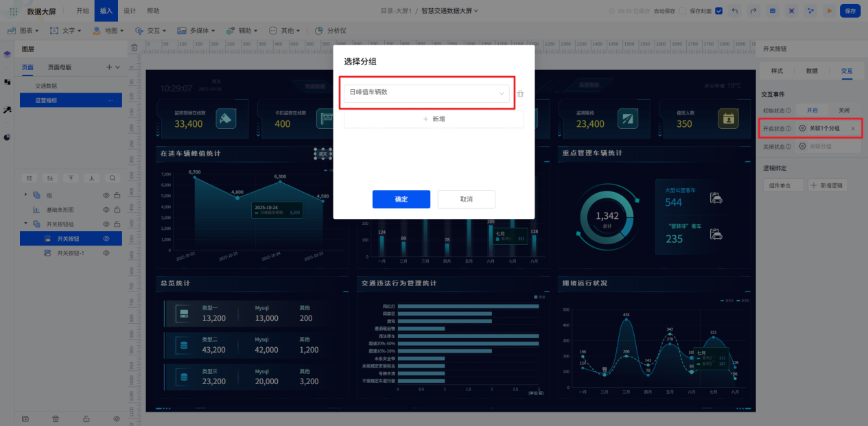Click the plus icon to add a page
This screenshot has width=868, height=426.
tap(108, 67)
